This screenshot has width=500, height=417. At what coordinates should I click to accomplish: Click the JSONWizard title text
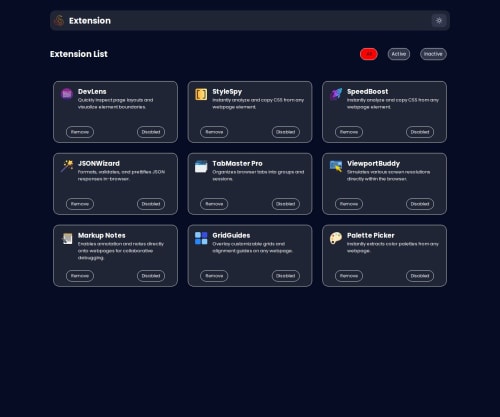pos(99,163)
